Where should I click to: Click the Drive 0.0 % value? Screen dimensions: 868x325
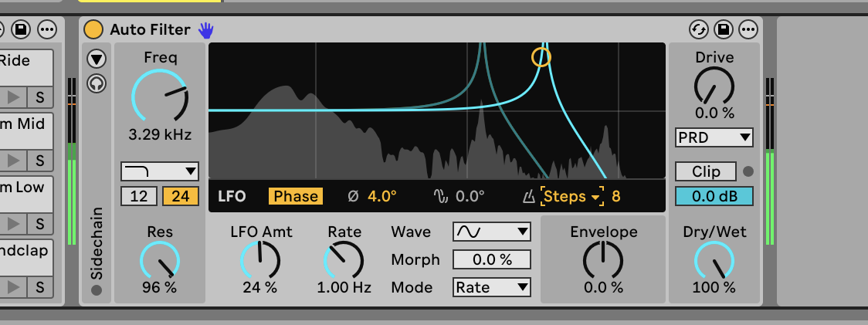pyautogui.click(x=714, y=113)
